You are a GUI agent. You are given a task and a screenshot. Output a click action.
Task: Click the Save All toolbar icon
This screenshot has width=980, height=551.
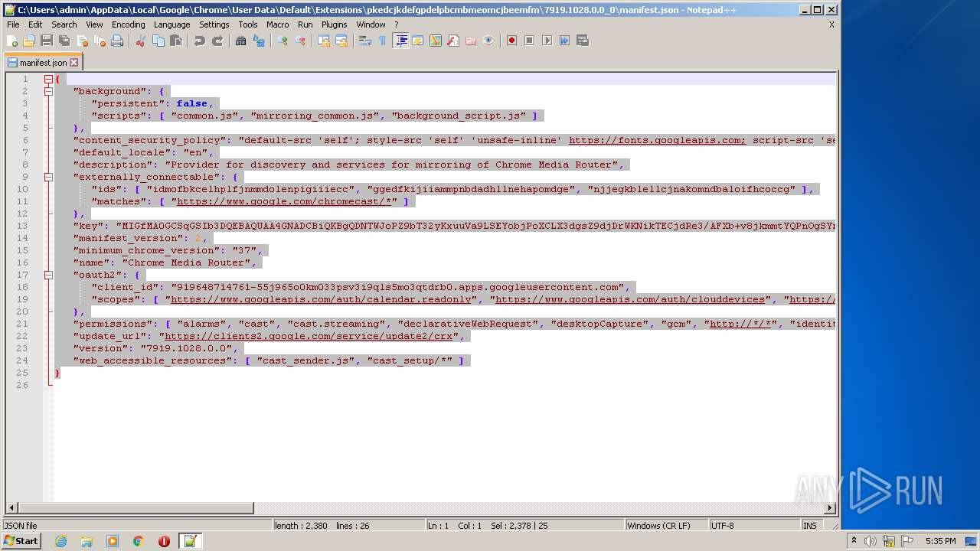(x=64, y=41)
